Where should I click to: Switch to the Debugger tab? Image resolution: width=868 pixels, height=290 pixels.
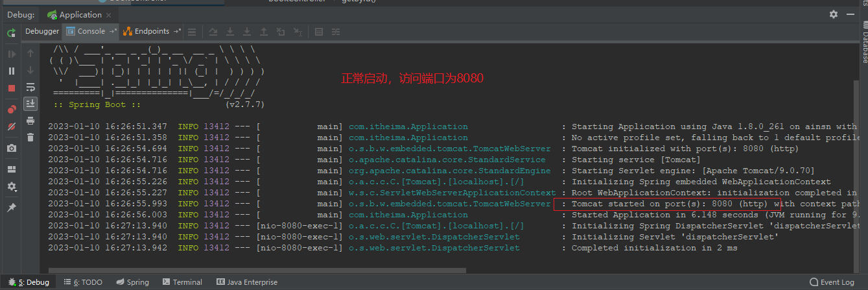[x=42, y=31]
